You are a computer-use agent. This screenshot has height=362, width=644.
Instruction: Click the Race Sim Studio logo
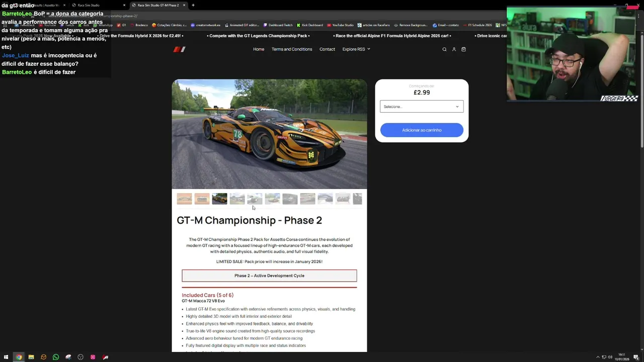pyautogui.click(x=180, y=49)
